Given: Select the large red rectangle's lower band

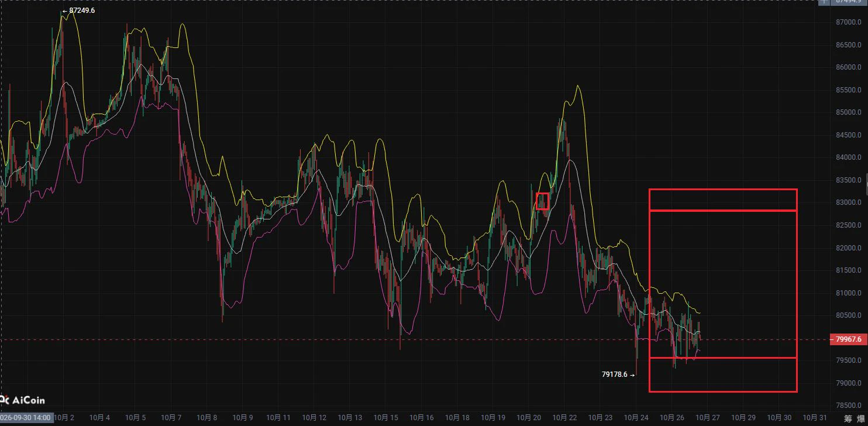Looking at the screenshot, I should (723, 375).
